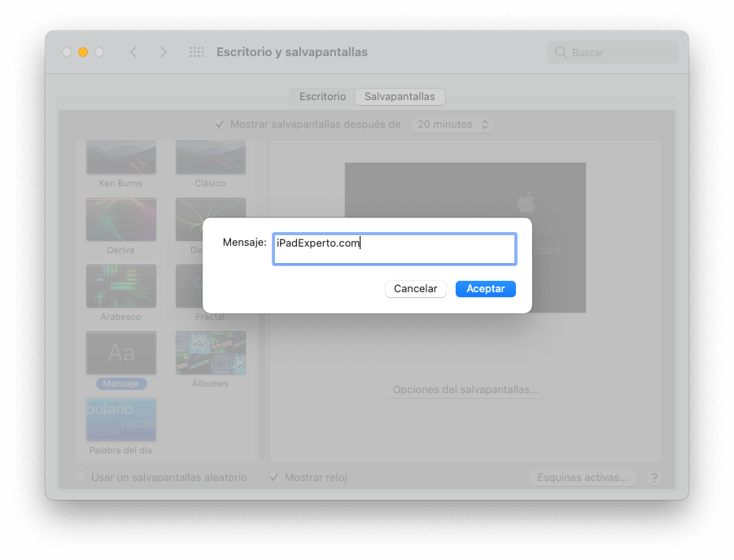Enable Mostrar salvapantallas después de

[x=220, y=124]
